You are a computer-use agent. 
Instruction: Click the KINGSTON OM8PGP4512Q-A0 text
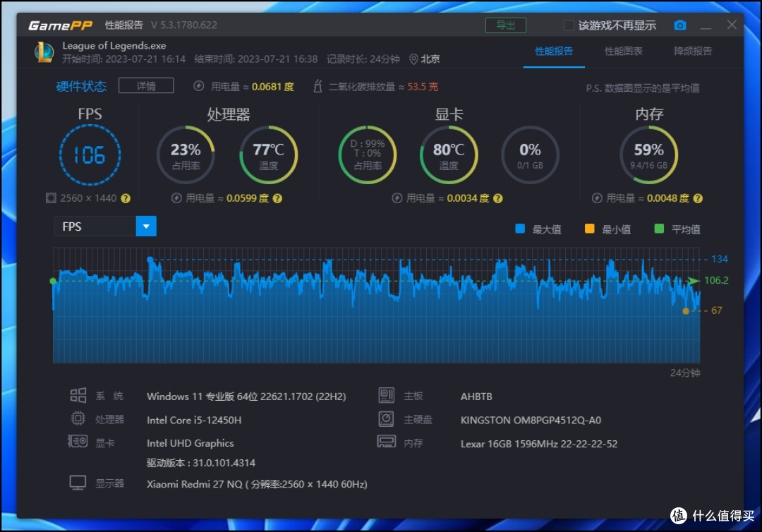[x=531, y=420]
